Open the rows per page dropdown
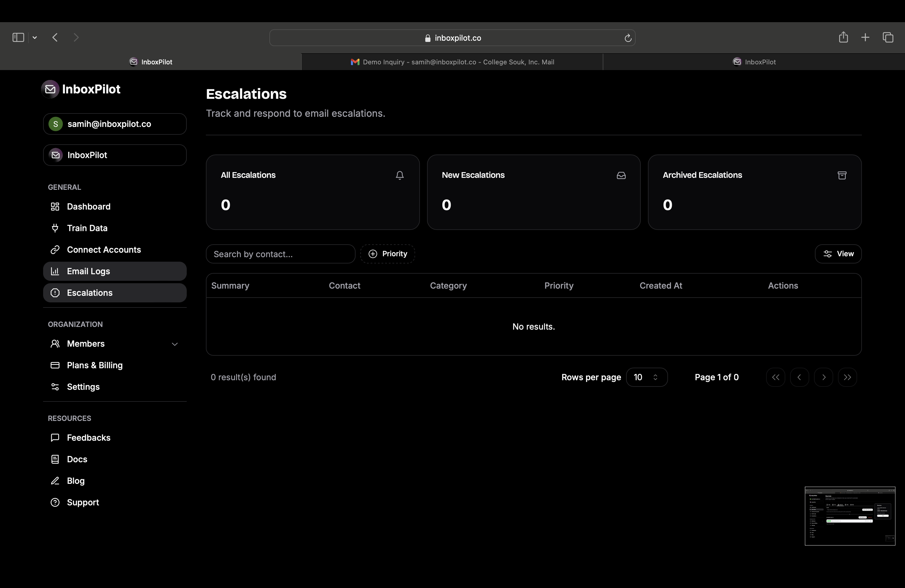905x588 pixels. tap(646, 377)
